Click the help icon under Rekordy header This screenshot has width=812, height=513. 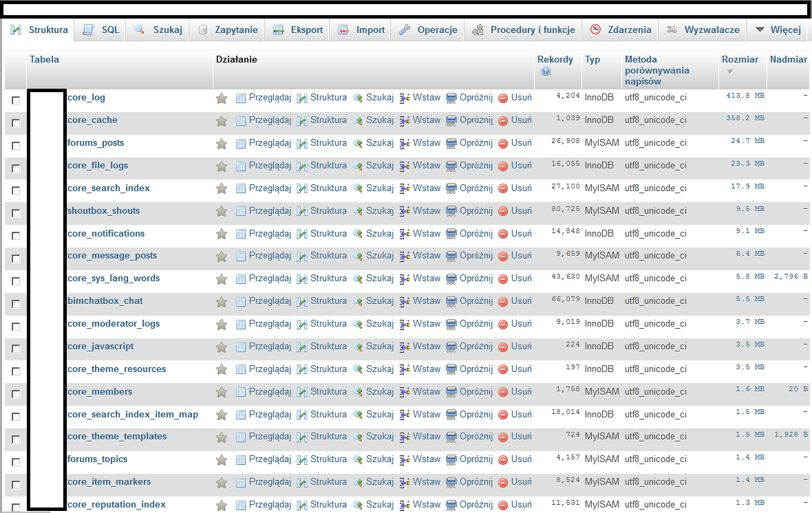(546, 72)
